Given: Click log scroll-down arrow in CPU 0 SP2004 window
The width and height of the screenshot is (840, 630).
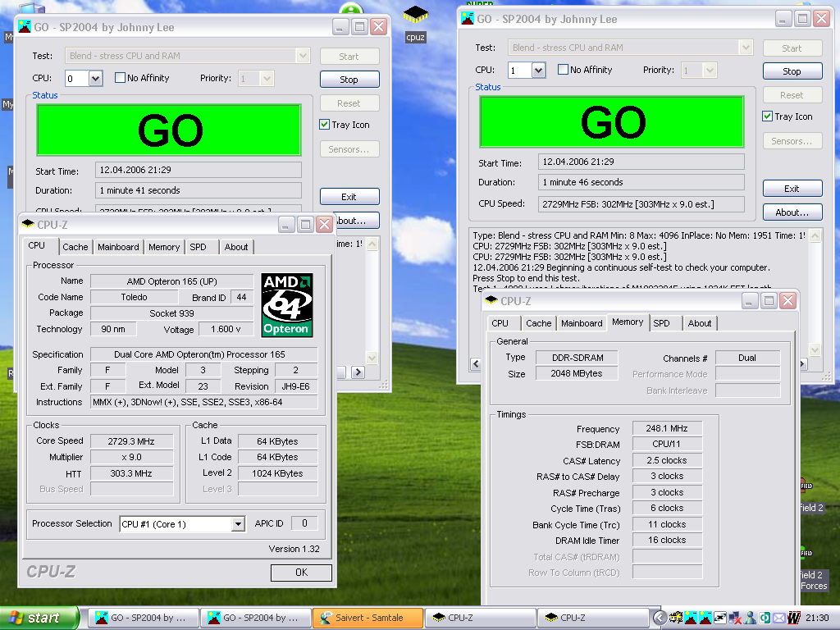Looking at the screenshot, I should [x=372, y=358].
